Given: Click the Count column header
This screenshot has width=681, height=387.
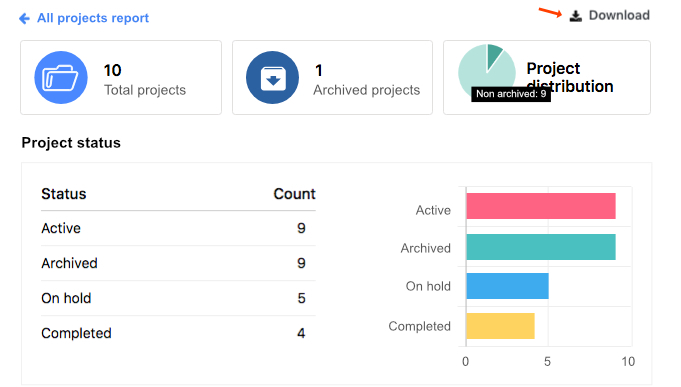Looking at the screenshot, I should [294, 194].
